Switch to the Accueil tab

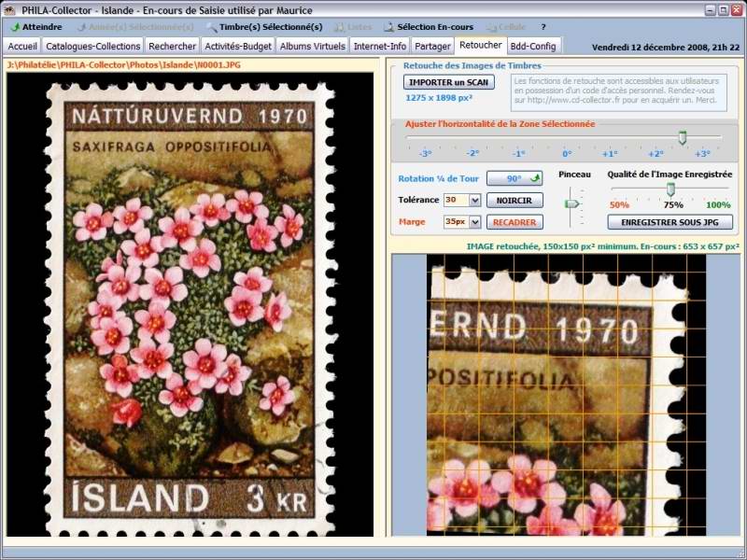click(22, 46)
